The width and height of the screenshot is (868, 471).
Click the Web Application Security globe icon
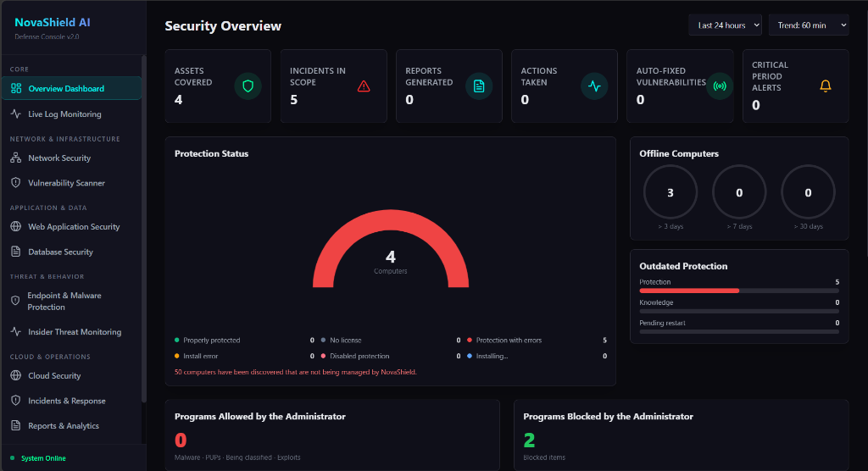tap(16, 226)
